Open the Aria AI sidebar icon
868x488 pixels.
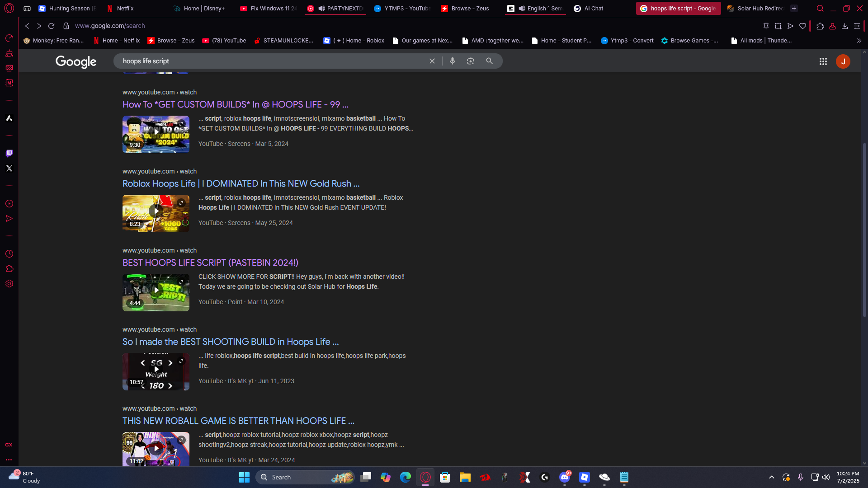point(9,118)
